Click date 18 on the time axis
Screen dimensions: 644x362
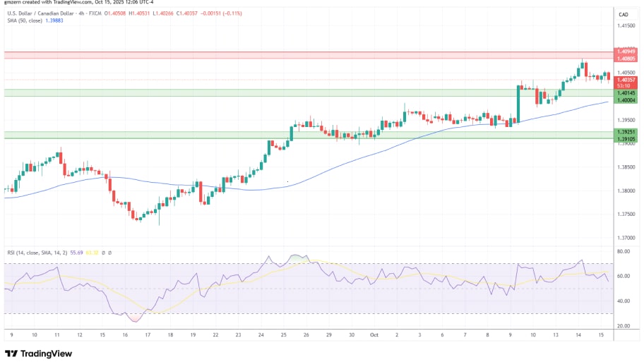point(170,335)
